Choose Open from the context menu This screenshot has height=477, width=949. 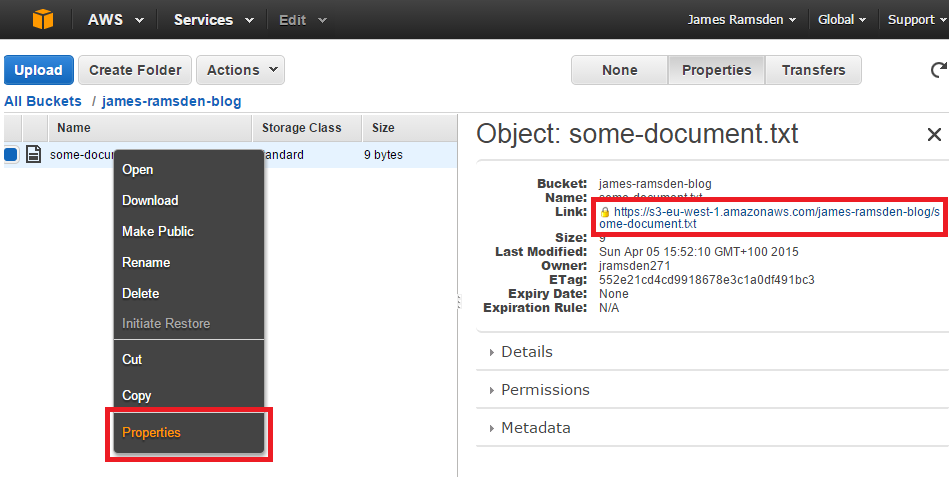click(189, 169)
